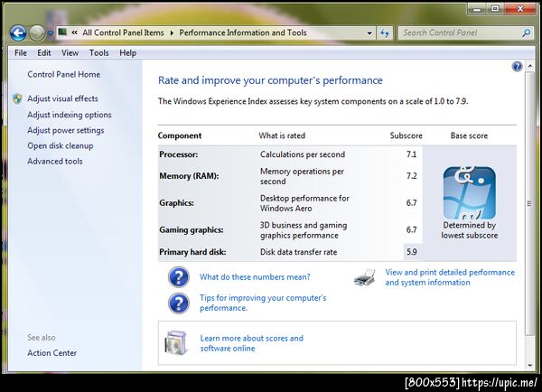Click the scrollbar up arrow
This screenshot has height=392, width=542.
(529, 65)
